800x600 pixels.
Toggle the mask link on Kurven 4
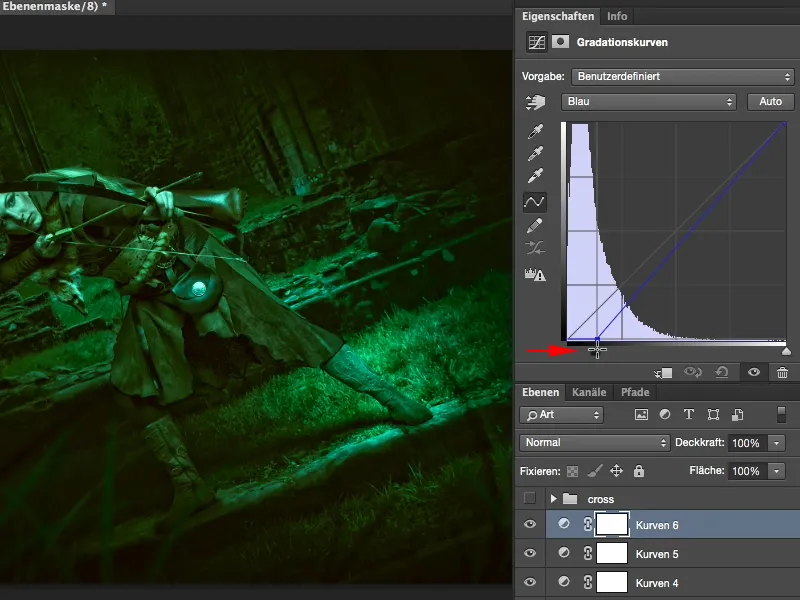click(x=588, y=582)
